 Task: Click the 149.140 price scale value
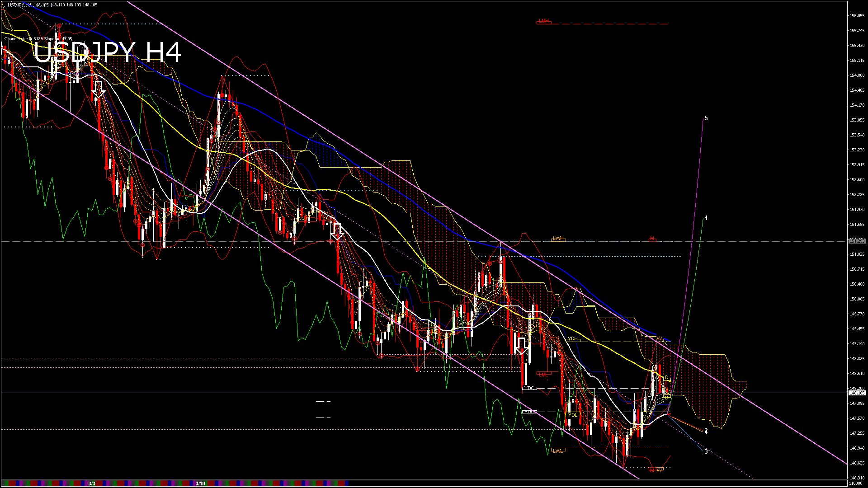pos(857,343)
